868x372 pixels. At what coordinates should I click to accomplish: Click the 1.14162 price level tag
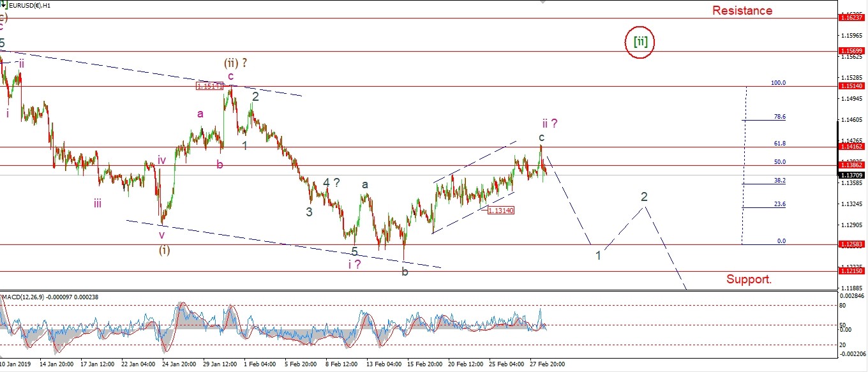coord(852,147)
